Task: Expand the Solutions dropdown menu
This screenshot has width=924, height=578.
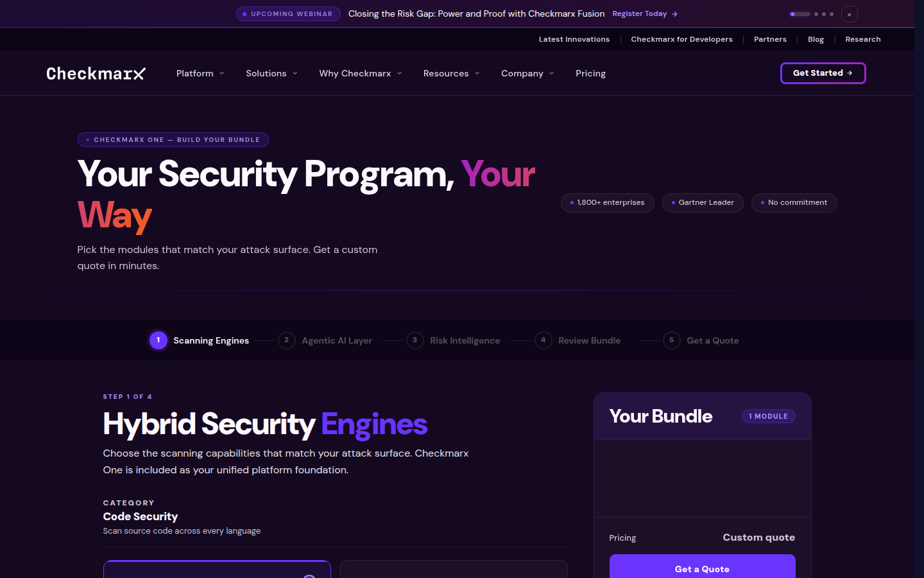Action: coord(271,73)
